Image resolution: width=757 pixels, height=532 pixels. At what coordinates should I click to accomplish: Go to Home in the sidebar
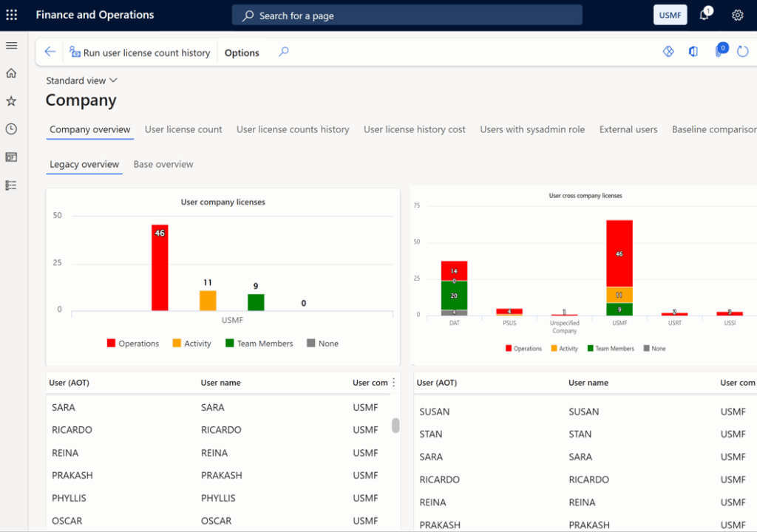coord(11,73)
